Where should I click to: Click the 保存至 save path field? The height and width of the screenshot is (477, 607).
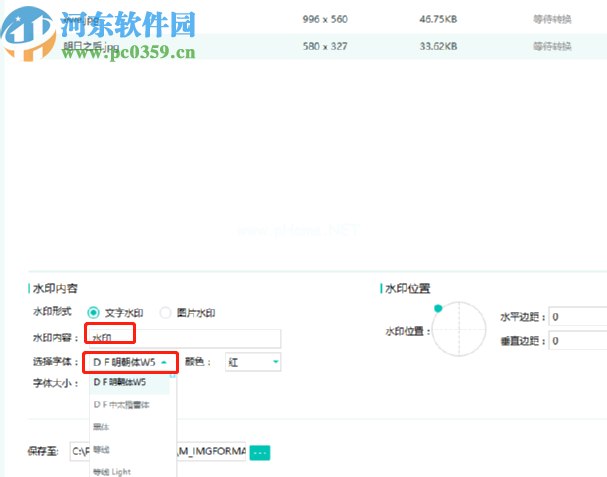[x=158, y=451]
